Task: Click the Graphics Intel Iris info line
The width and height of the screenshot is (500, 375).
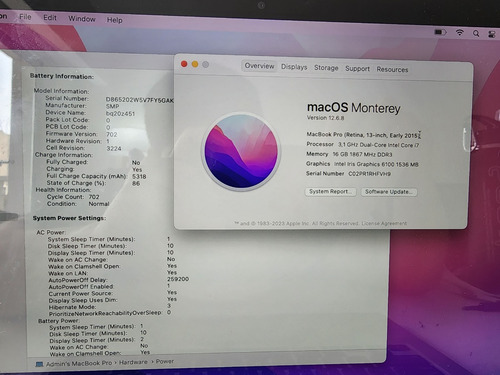Action: [x=362, y=164]
